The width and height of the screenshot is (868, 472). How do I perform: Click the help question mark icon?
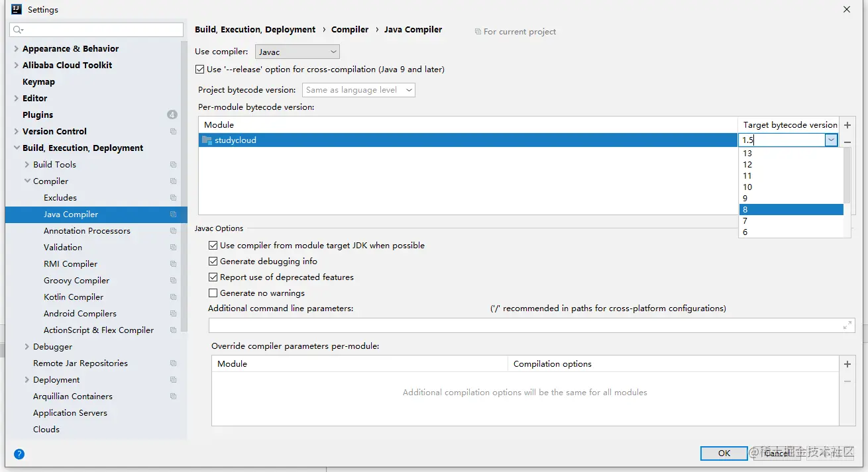click(19, 454)
